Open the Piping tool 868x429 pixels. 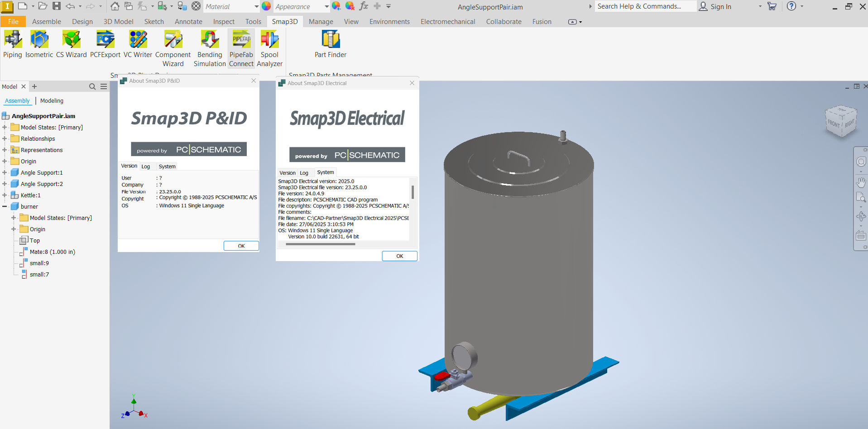[13, 44]
